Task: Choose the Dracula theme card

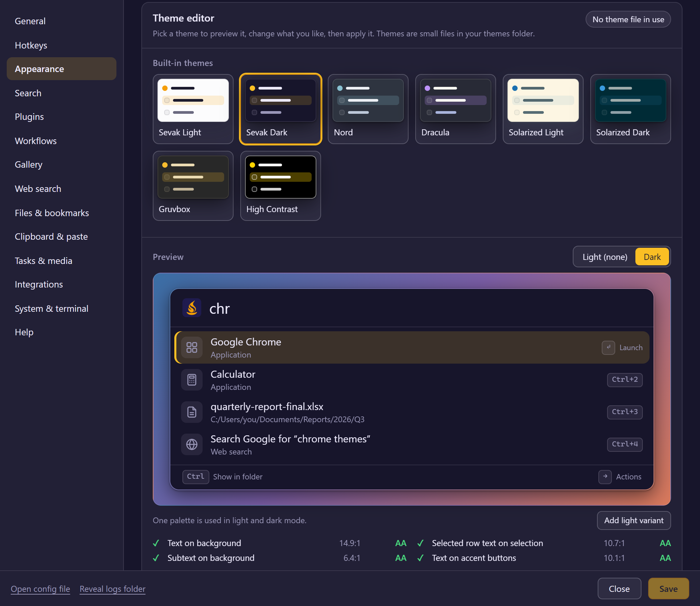Action: (455, 109)
